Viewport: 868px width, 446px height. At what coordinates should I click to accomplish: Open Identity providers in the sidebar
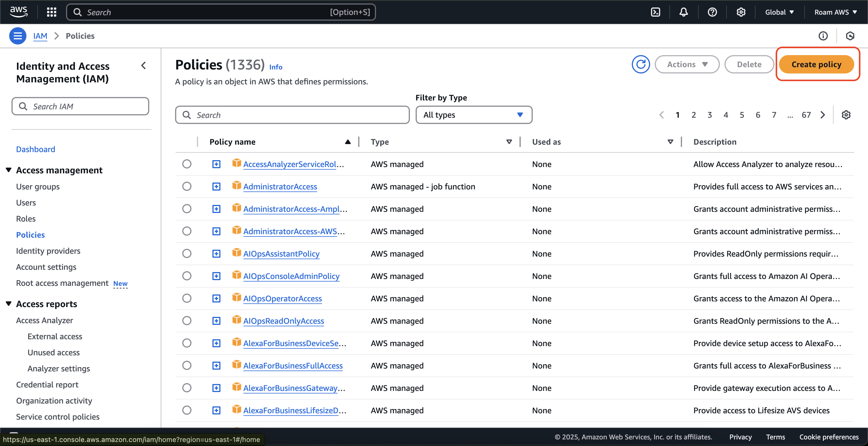tap(48, 251)
